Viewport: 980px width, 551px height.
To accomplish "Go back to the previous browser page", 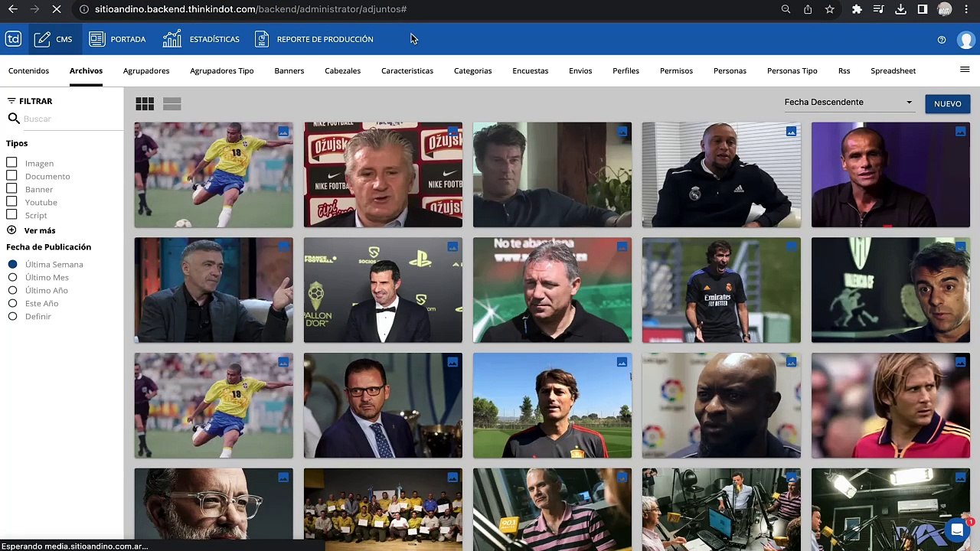I will 12,9.
